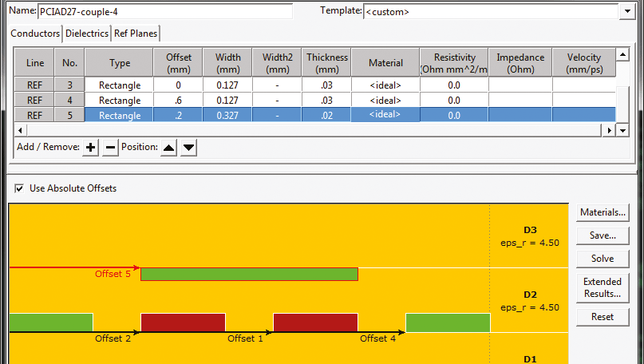
Task: Select the green conductor labeled Offset 5
Action: [x=249, y=274]
